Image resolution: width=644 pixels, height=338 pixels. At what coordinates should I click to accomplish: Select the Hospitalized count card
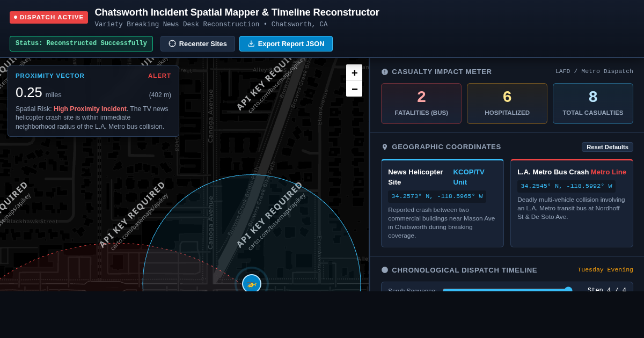[x=507, y=104]
